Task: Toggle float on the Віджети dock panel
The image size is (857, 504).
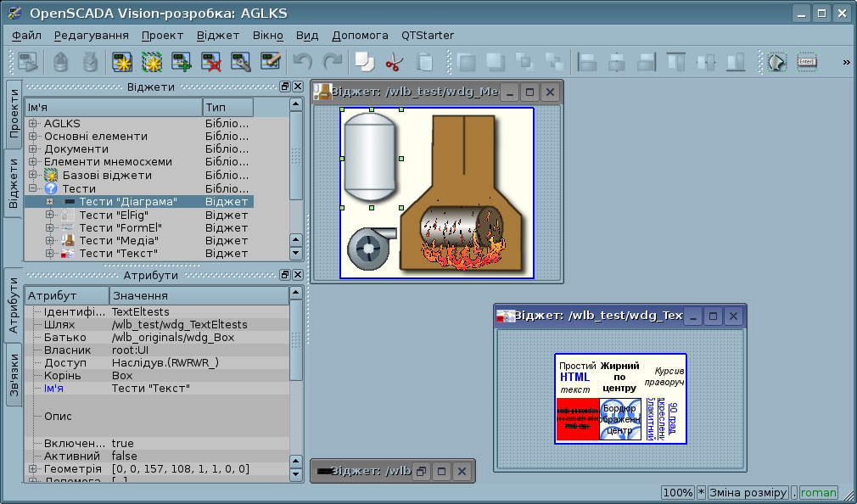Action: [x=285, y=87]
